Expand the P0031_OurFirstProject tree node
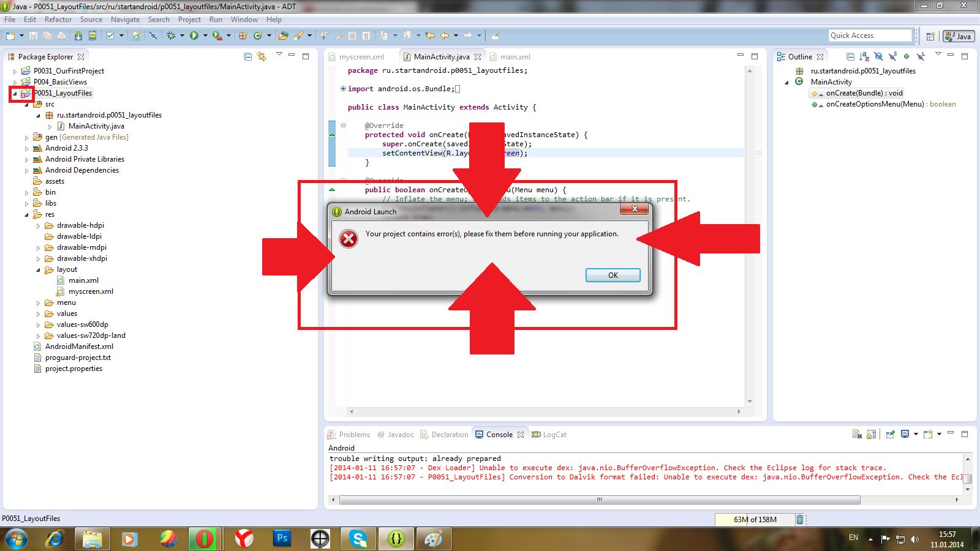Image resolution: width=980 pixels, height=551 pixels. pos(15,72)
